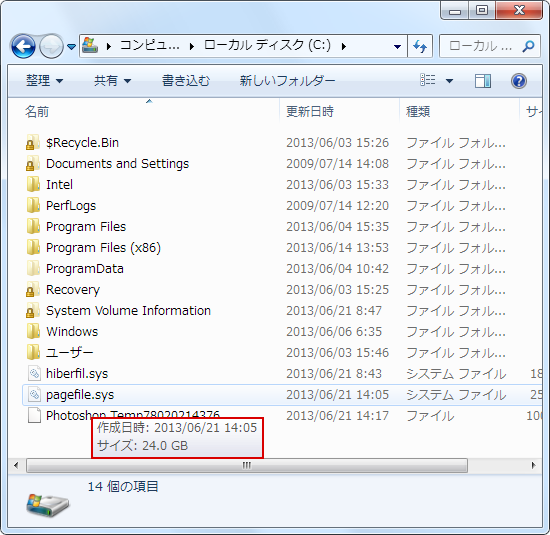Click 書き込む toolbar button
The width and height of the screenshot is (550, 535).
pyautogui.click(x=186, y=81)
